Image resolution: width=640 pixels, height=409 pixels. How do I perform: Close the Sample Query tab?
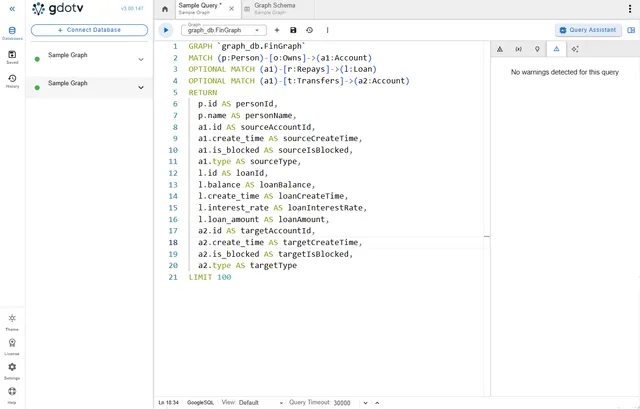pyautogui.click(x=231, y=9)
